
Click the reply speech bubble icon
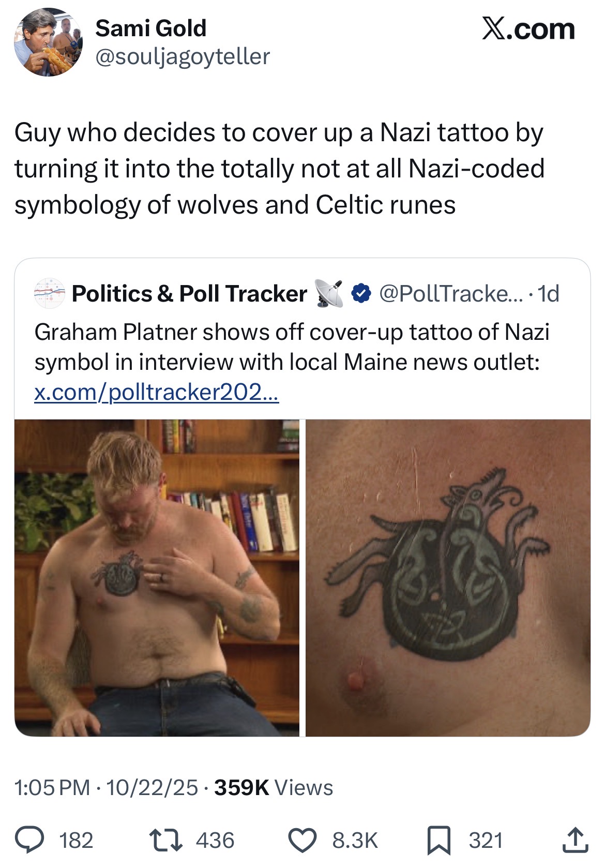29,840
